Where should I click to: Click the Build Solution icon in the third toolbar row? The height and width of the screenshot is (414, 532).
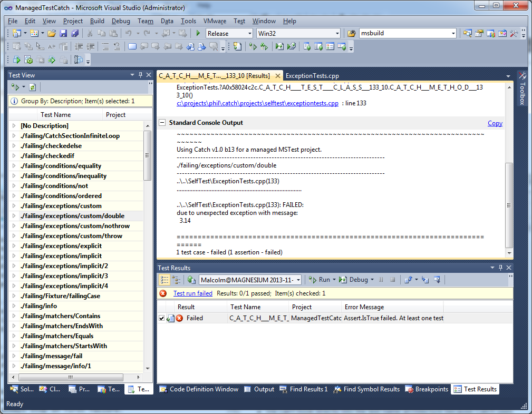pyautogui.click(x=17, y=60)
